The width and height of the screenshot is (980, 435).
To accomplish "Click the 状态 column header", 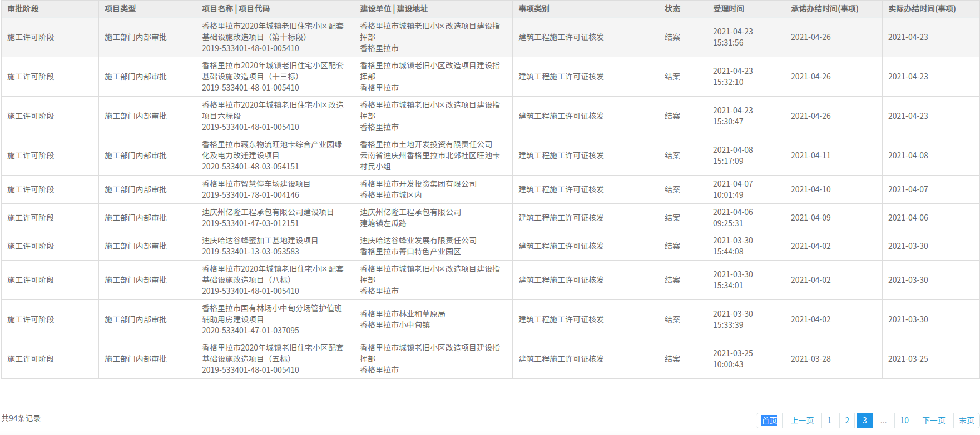I will pyautogui.click(x=672, y=9).
